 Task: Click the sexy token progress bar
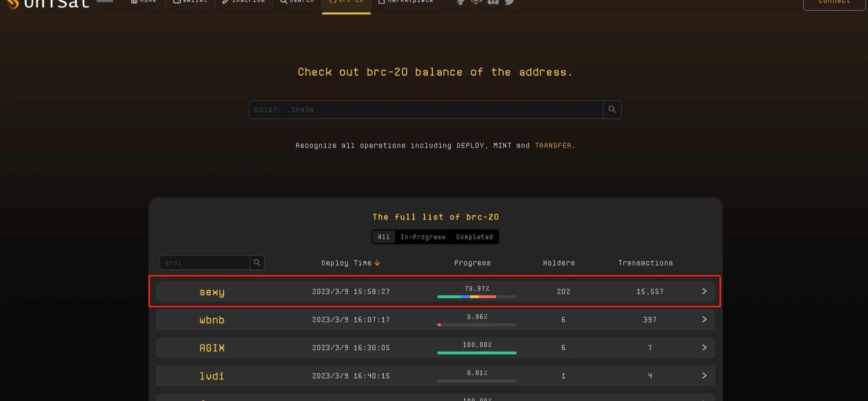(476, 297)
